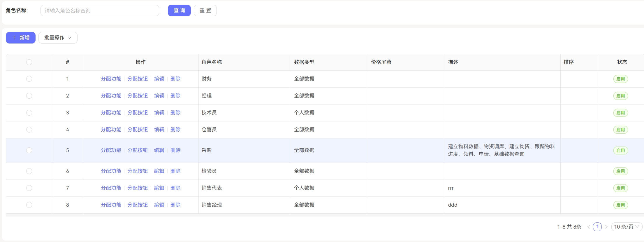Screen dimensions: 644x242
Task: Edit the 仓管员 role
Action: pos(159,130)
